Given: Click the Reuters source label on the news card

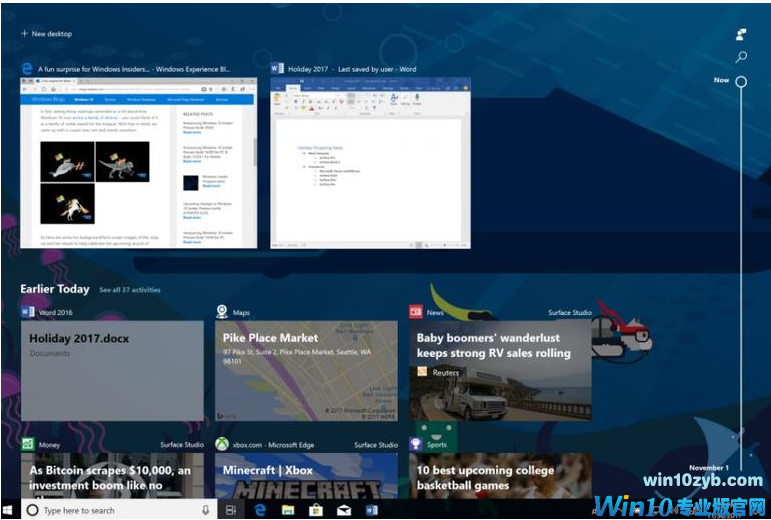Looking at the screenshot, I should click(445, 373).
